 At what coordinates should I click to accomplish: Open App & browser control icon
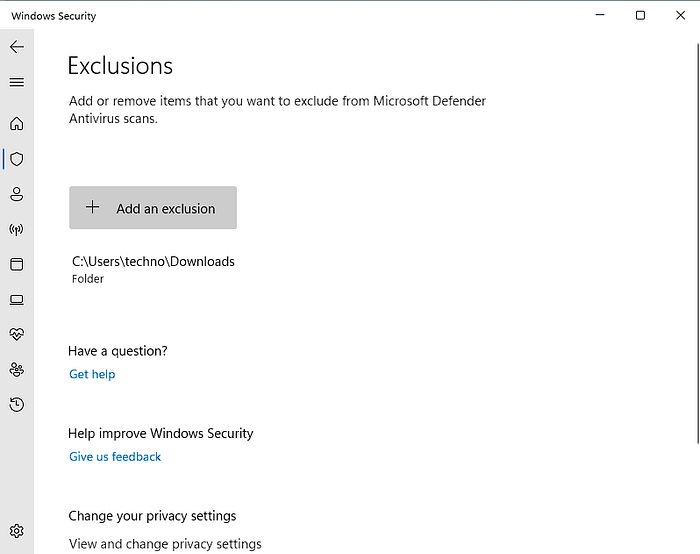(17, 264)
